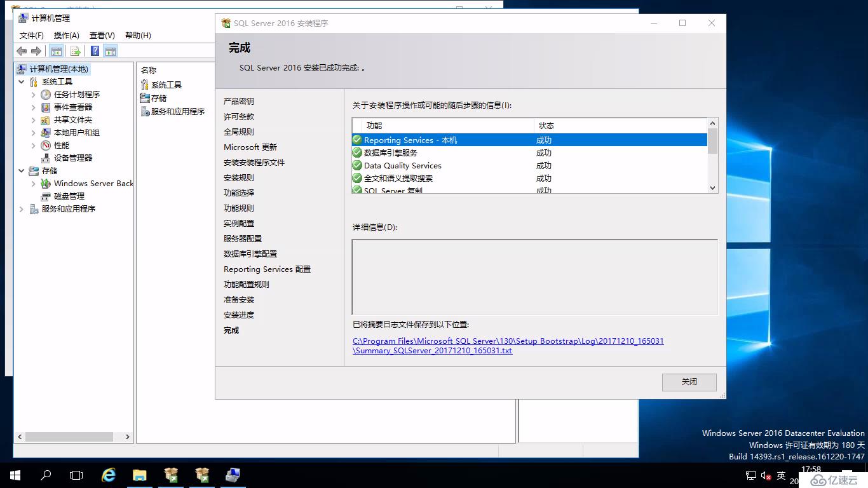Click the 状态 column header
The width and height of the screenshot is (868, 488).
point(621,125)
